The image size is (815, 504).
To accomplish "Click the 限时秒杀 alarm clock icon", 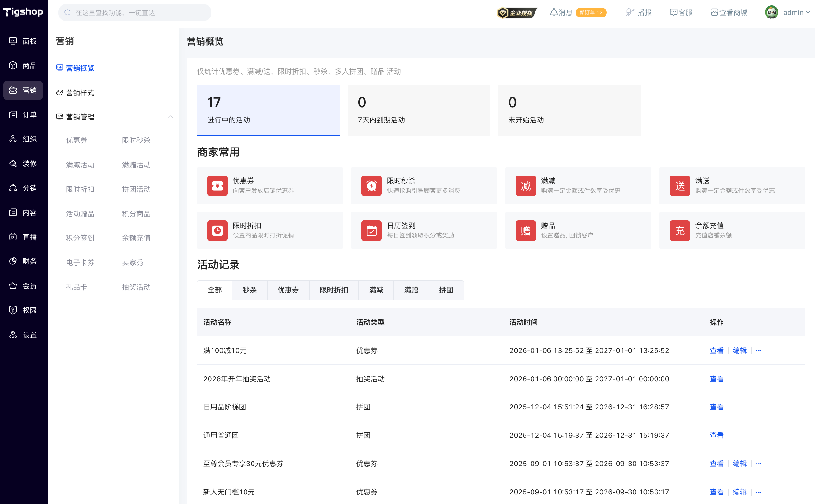I will tap(371, 186).
